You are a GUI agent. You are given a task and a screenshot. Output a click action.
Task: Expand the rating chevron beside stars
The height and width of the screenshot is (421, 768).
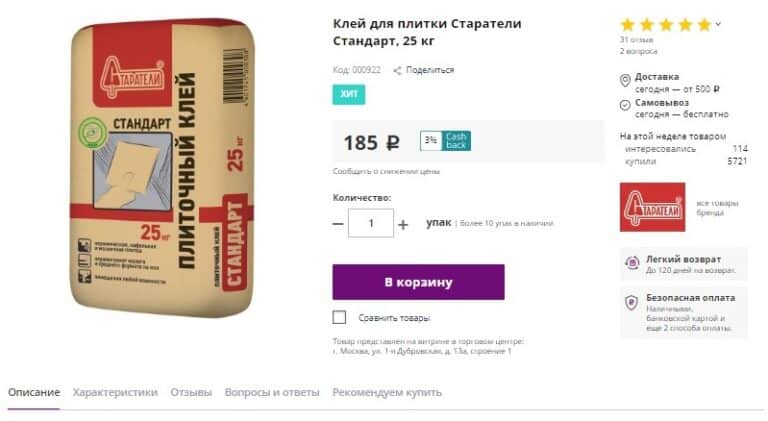point(718,23)
